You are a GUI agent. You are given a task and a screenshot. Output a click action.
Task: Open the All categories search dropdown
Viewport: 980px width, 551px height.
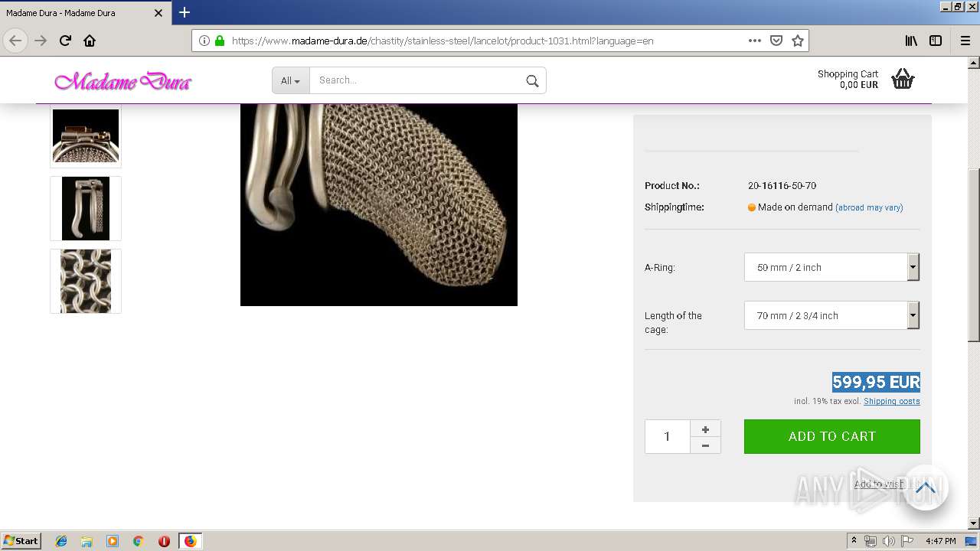coord(291,80)
